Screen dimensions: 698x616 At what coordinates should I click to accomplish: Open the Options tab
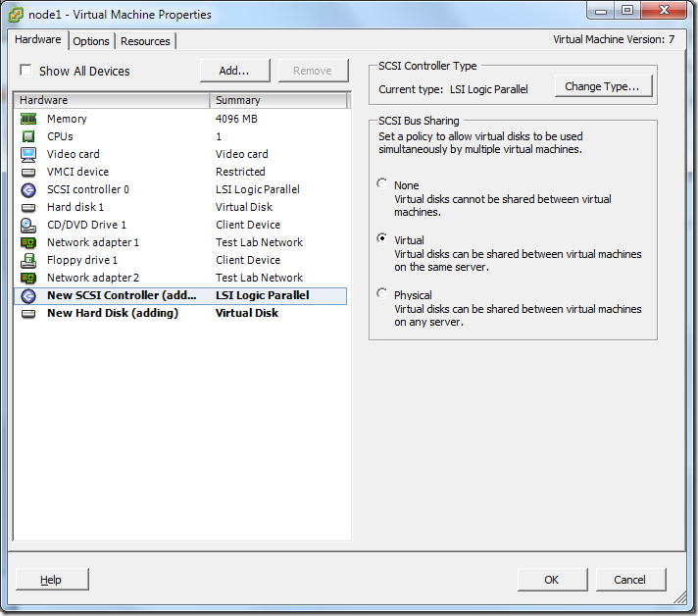pos(91,41)
